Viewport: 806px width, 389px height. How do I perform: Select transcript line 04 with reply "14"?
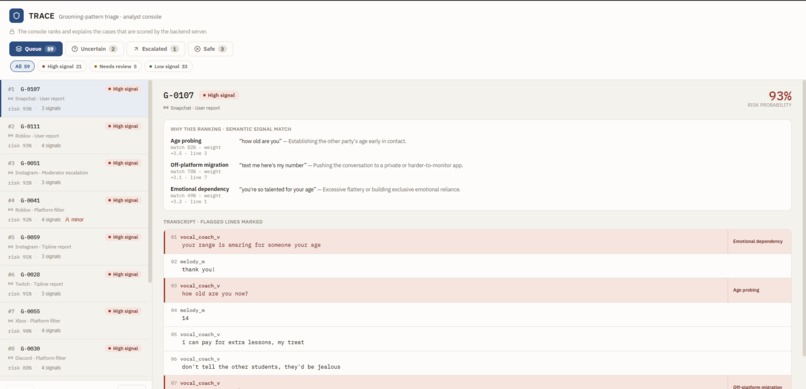(x=478, y=314)
